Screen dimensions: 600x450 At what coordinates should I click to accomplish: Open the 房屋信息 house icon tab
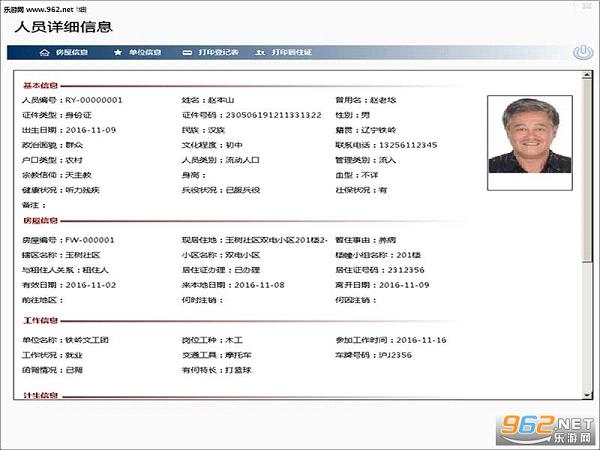tap(64, 52)
